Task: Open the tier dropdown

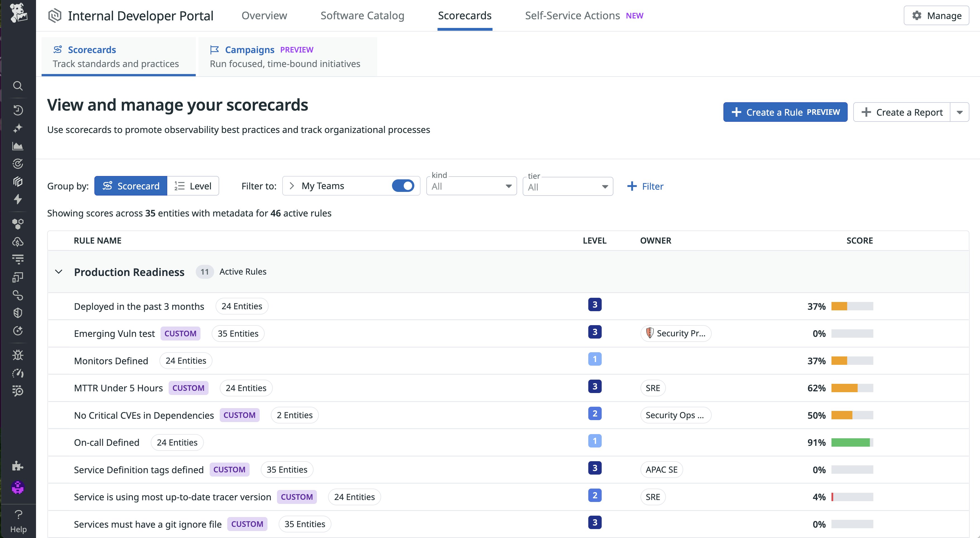Action: [x=567, y=187]
